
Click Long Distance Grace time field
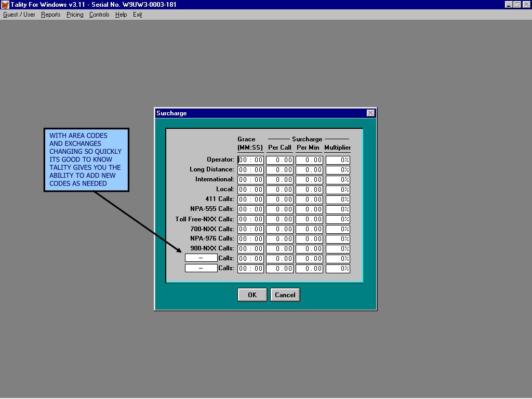tap(251, 170)
